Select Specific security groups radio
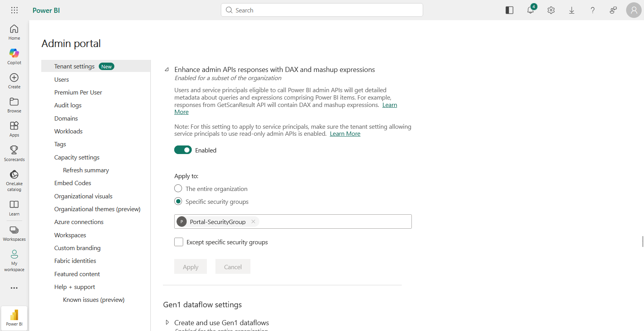The width and height of the screenshot is (644, 331). point(178,201)
